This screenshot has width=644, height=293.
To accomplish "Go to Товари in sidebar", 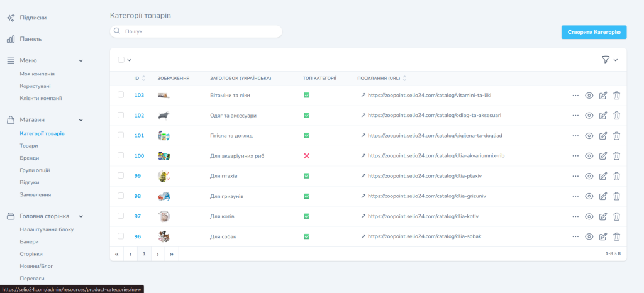I will 28,146.
